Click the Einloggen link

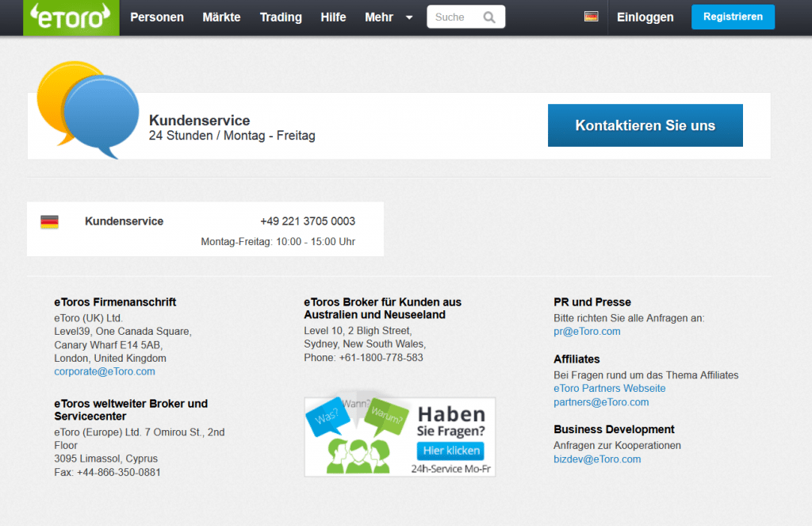click(645, 17)
